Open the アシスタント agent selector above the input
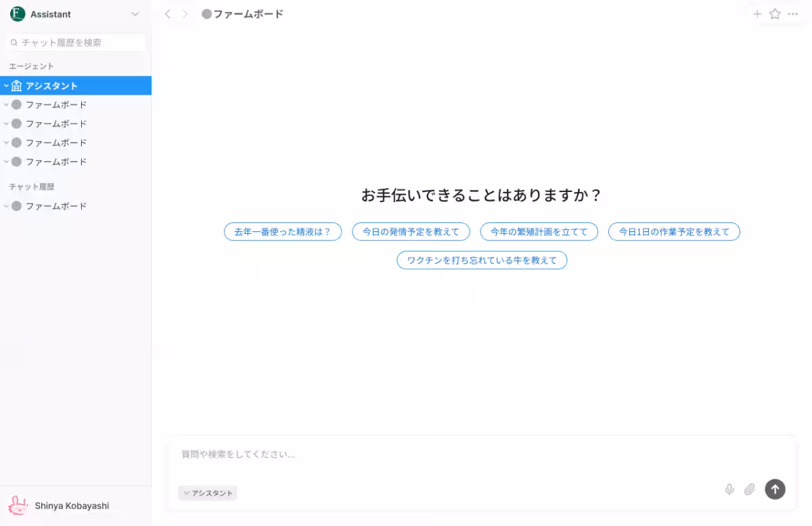 (207, 493)
